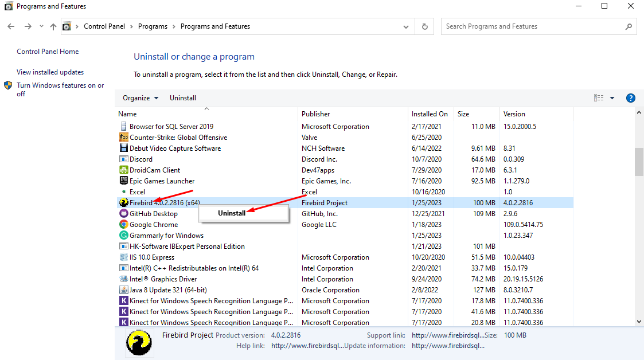Choose Uninstall from the context menu
This screenshot has width=644, height=360.
(232, 213)
